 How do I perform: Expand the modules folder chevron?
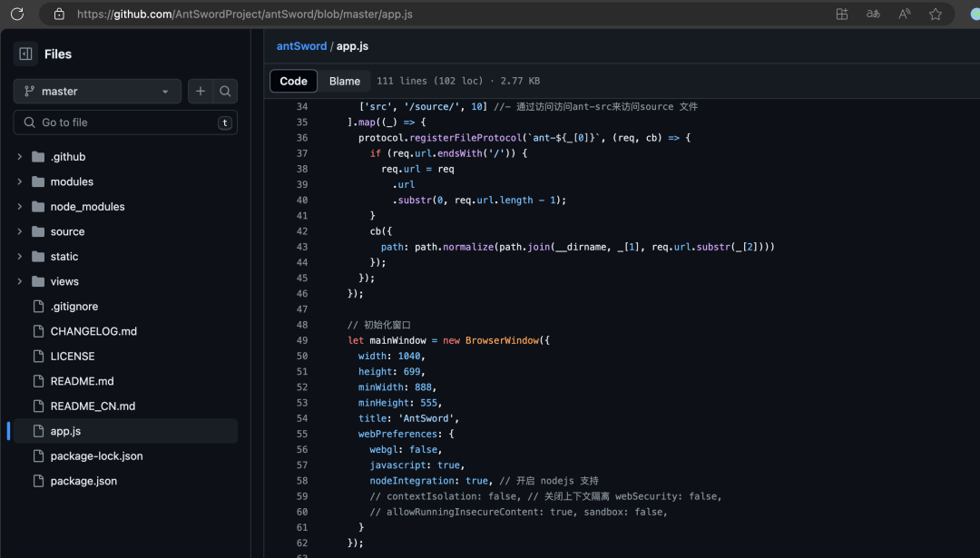(19, 181)
